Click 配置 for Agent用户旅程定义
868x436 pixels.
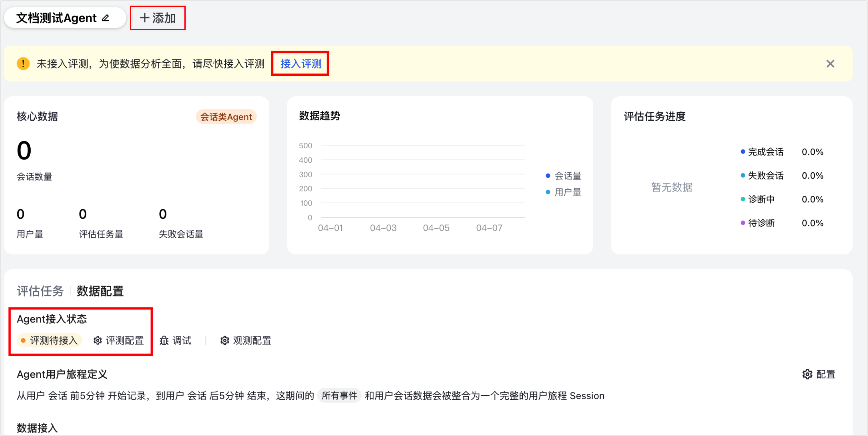click(x=819, y=374)
